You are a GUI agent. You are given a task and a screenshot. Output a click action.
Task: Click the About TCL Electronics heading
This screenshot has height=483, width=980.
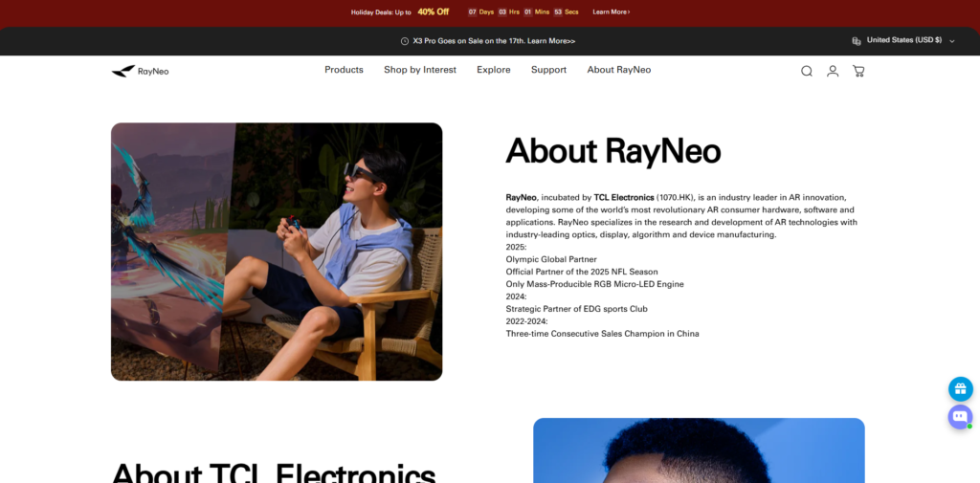click(x=273, y=473)
